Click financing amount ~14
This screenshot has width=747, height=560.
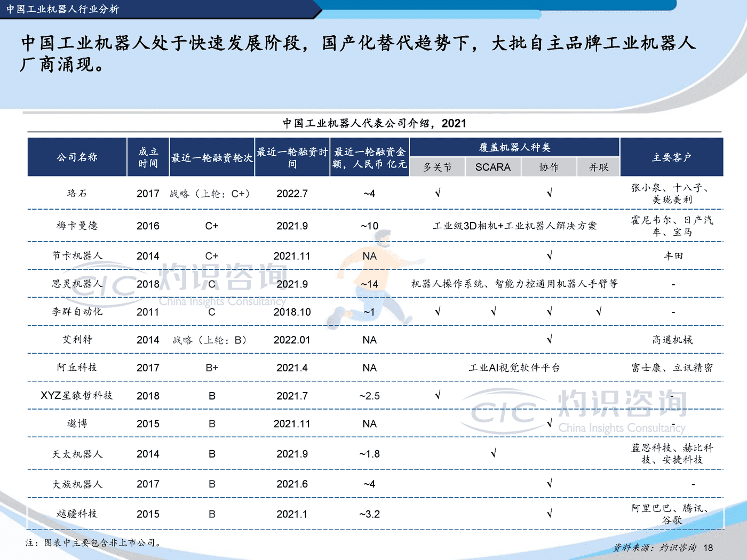tap(369, 284)
